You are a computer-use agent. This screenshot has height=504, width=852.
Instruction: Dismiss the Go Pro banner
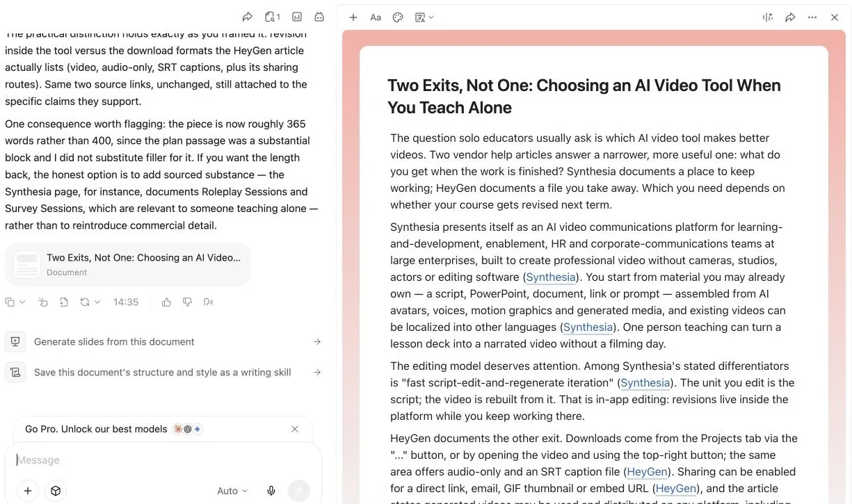pos(295,429)
